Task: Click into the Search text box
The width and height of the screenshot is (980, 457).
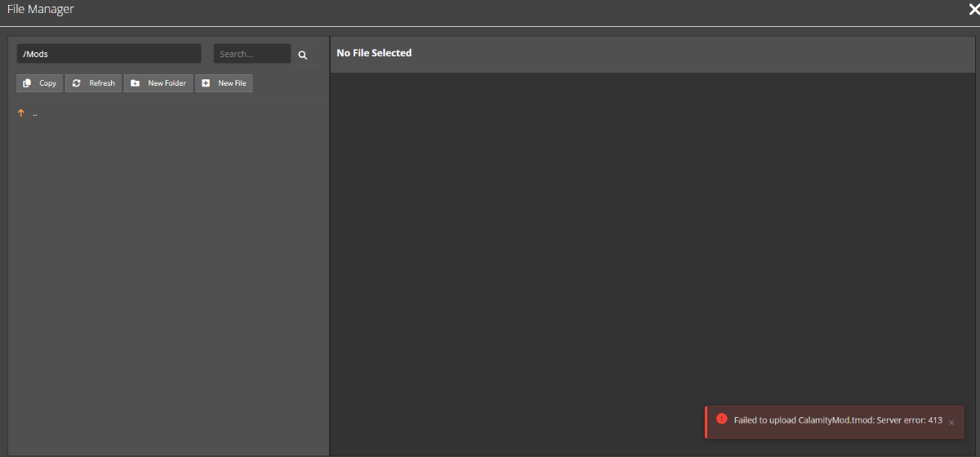Action: (x=252, y=54)
